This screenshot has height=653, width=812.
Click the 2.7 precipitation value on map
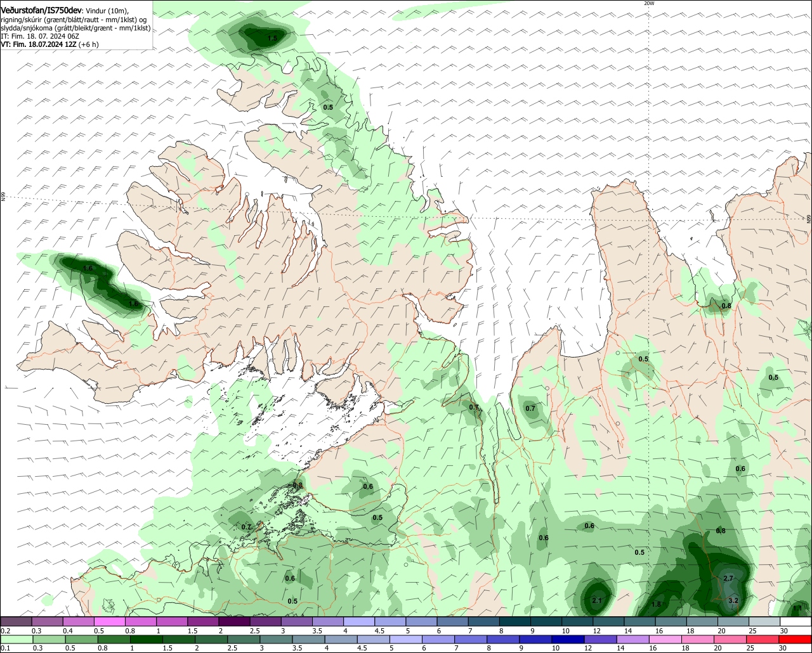pos(728,578)
